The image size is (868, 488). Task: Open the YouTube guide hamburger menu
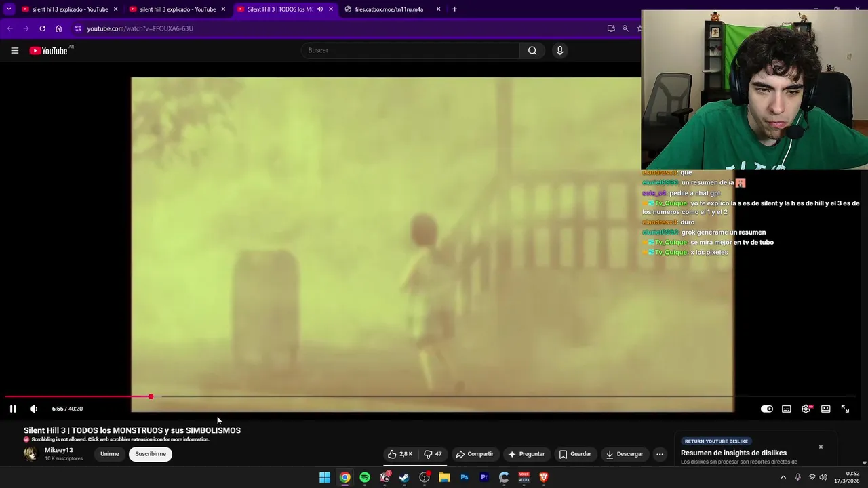point(14,50)
